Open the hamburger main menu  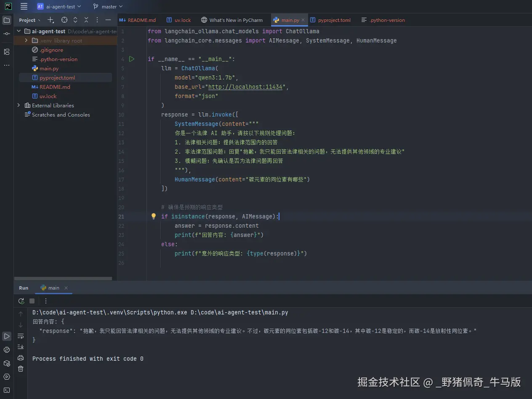(x=24, y=7)
